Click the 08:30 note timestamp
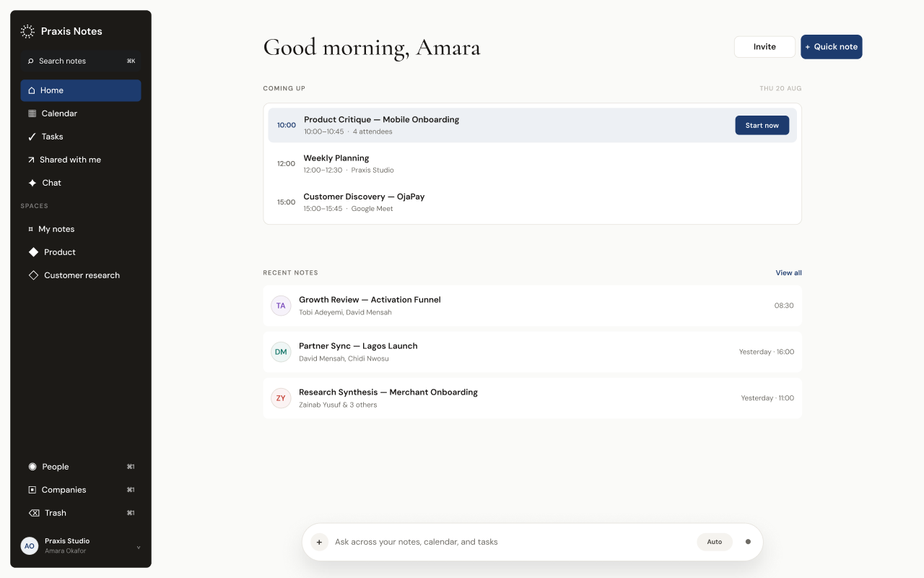Viewport: 924px width, 578px height. 784,306
